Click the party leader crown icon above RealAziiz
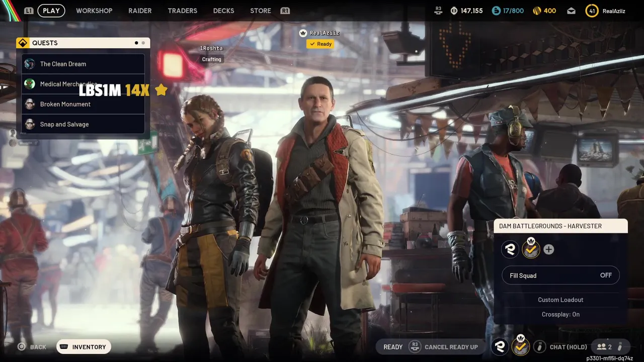The width and height of the screenshot is (644, 362). point(303,33)
